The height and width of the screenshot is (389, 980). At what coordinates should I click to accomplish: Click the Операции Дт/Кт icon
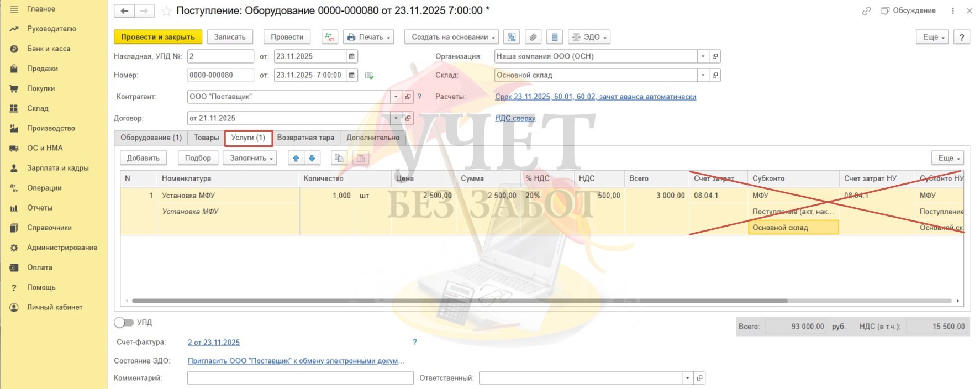(x=14, y=188)
